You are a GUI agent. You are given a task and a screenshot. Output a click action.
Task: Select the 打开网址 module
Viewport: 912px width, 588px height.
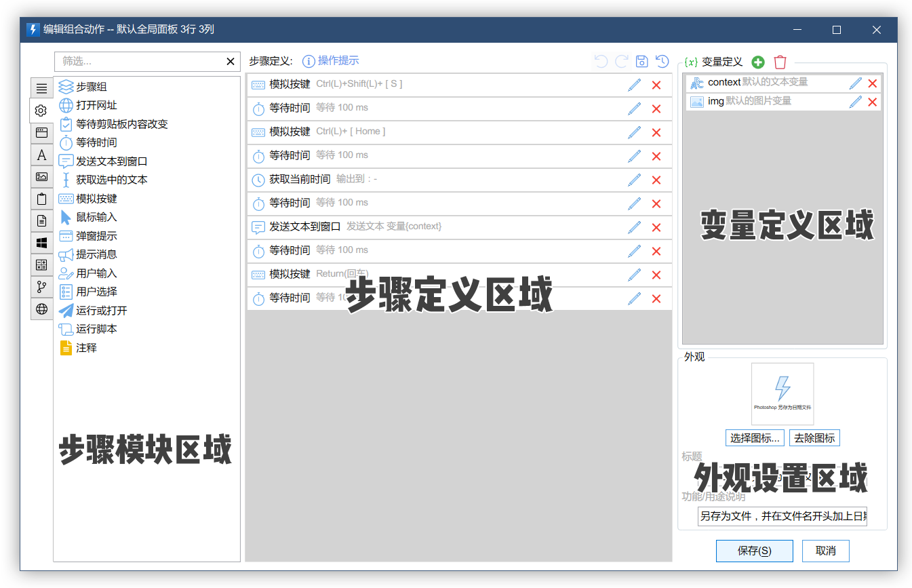pyautogui.click(x=87, y=105)
